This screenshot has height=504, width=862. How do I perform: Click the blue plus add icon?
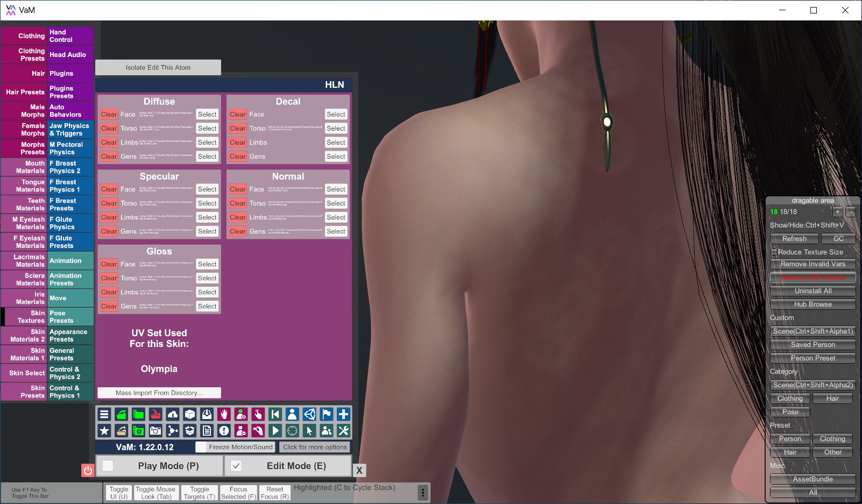click(343, 414)
